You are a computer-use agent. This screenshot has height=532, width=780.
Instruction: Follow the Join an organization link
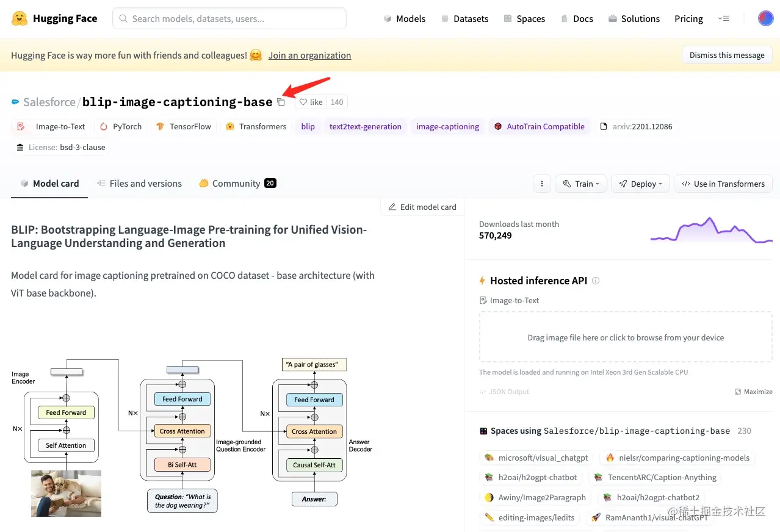pyautogui.click(x=309, y=56)
